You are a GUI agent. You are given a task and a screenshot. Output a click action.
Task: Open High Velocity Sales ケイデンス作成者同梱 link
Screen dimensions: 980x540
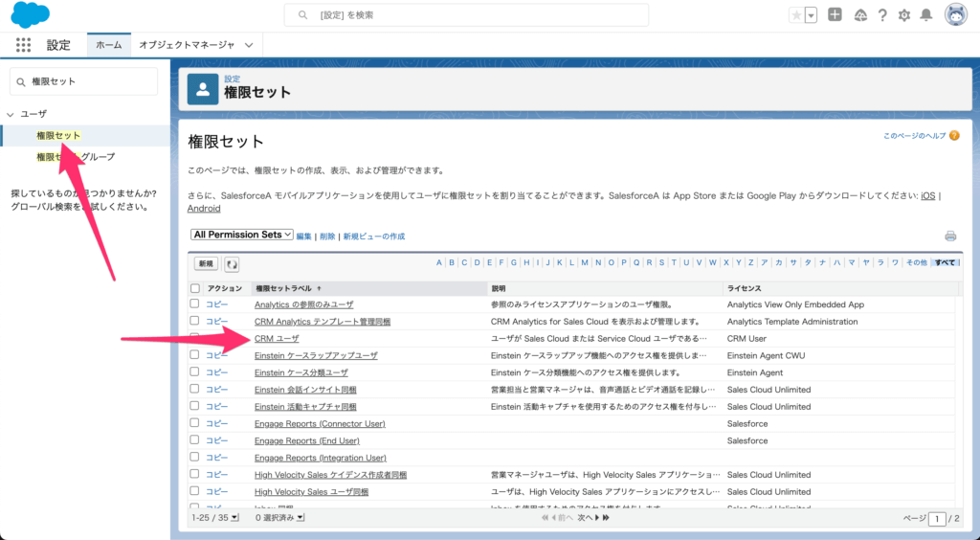tap(330, 474)
